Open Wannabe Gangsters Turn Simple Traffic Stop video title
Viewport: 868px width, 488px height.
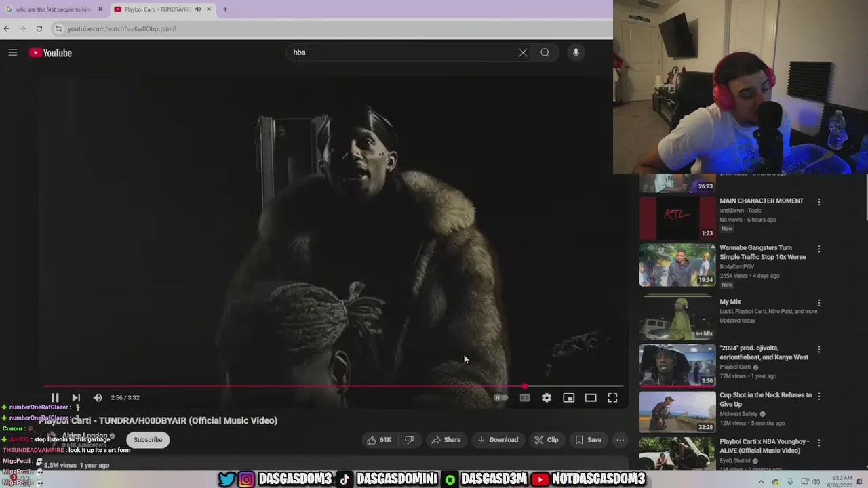(763, 252)
